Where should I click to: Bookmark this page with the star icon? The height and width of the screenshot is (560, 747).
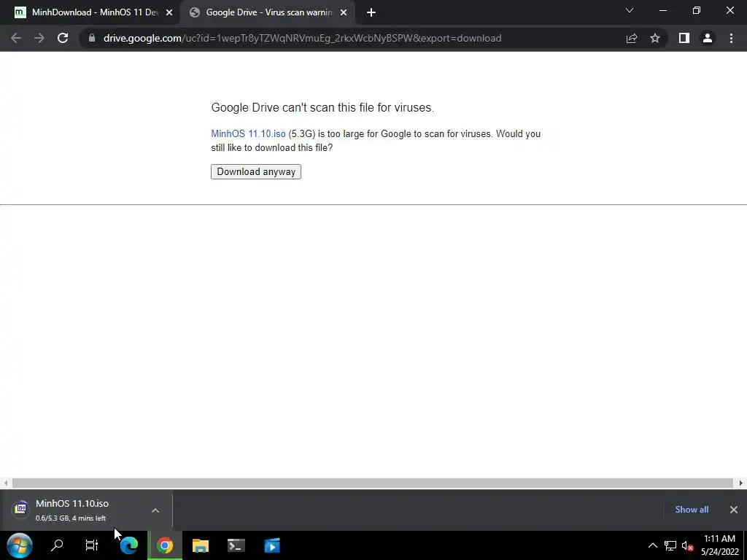click(x=655, y=38)
